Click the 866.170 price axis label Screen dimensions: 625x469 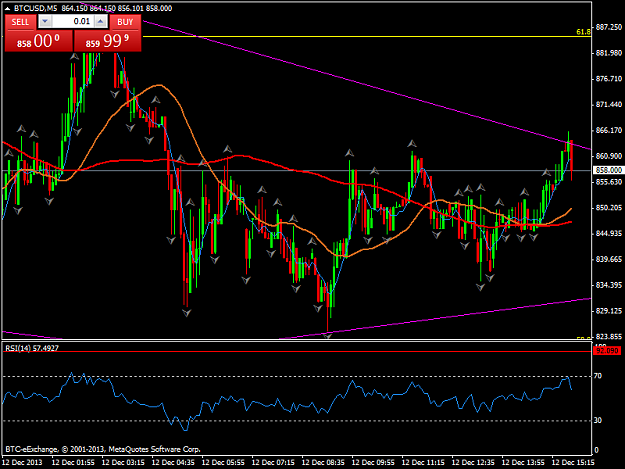pyautogui.click(x=609, y=130)
